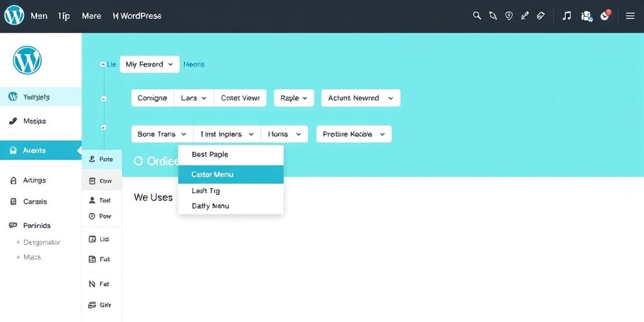Open Meeips in the sidebar

(x=35, y=121)
